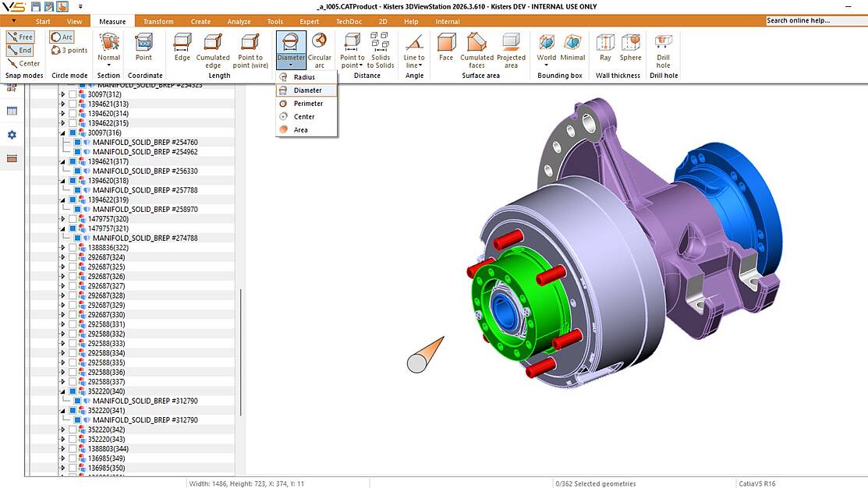Open the Transform ribbon tab
This screenshot has height=488, width=868.
(x=158, y=22)
